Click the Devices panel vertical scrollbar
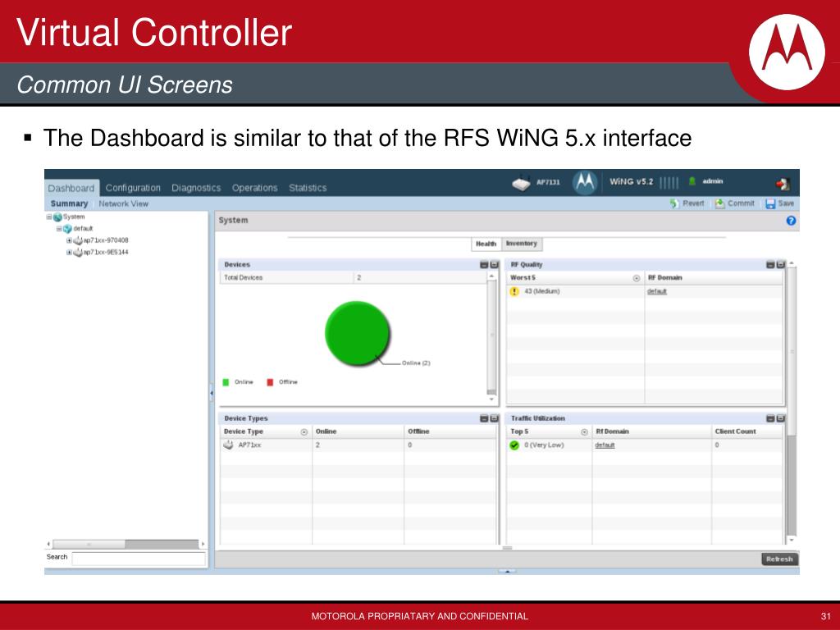This screenshot has height=630, width=840. pos(491,338)
